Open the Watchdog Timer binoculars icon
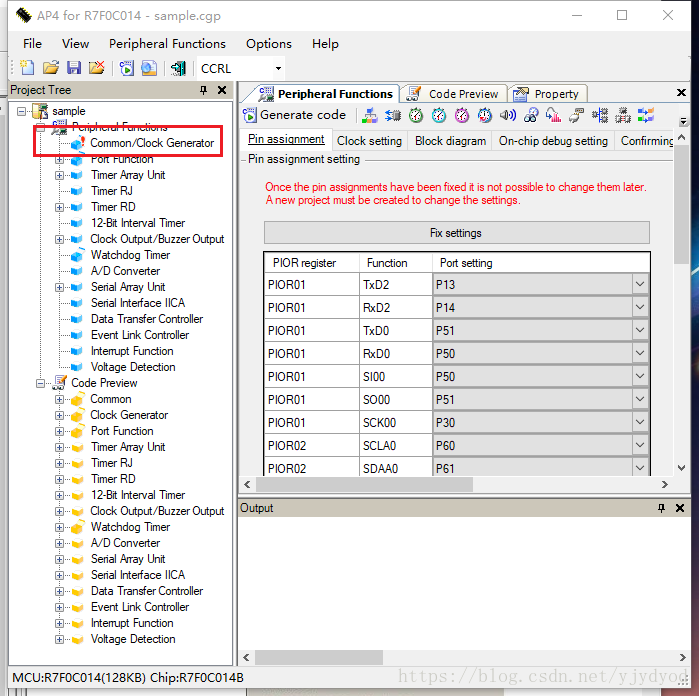The width and height of the screenshot is (699, 696). [x=531, y=115]
